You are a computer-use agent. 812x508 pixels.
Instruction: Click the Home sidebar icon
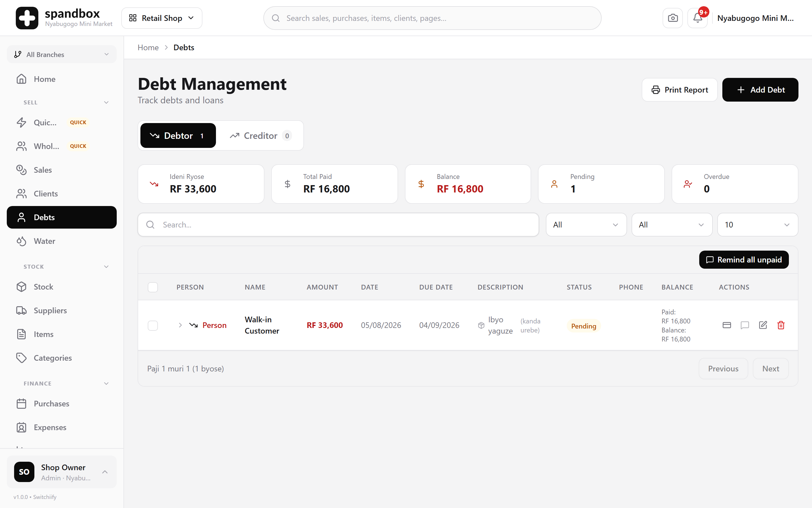tap(21, 79)
